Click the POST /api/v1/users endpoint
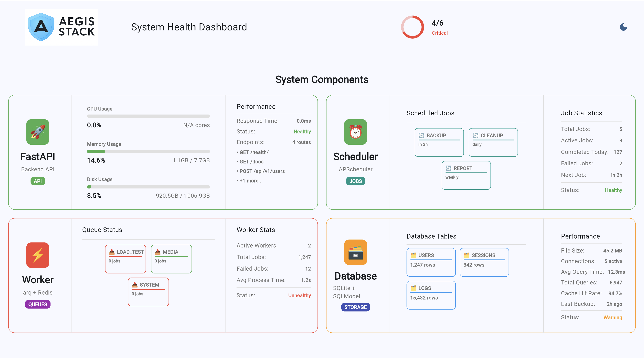The width and height of the screenshot is (644, 358). click(x=262, y=171)
